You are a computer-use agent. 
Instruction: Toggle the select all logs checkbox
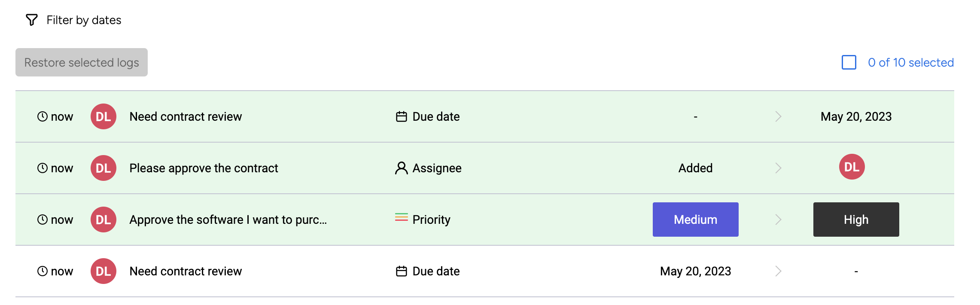(x=849, y=62)
